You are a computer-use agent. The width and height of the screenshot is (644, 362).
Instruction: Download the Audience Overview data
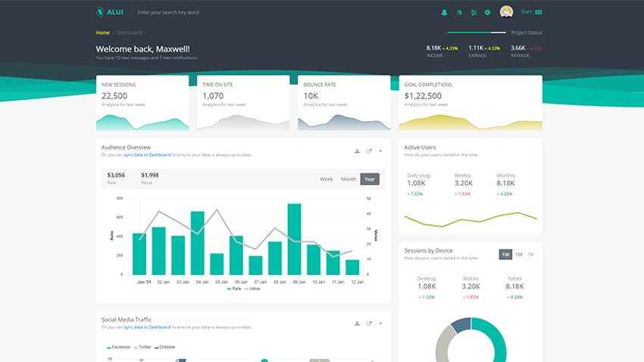[x=357, y=151]
